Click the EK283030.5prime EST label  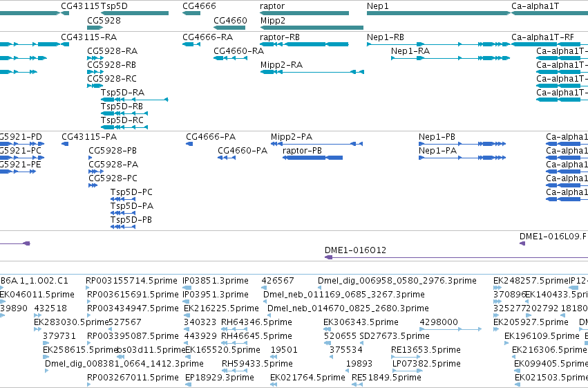coord(71,322)
